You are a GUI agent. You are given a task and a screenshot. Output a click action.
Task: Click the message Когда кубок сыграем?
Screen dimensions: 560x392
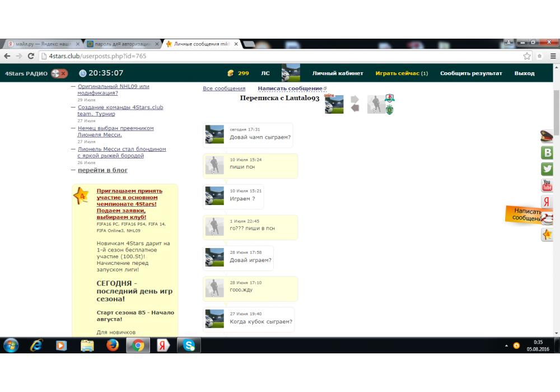coord(261,321)
